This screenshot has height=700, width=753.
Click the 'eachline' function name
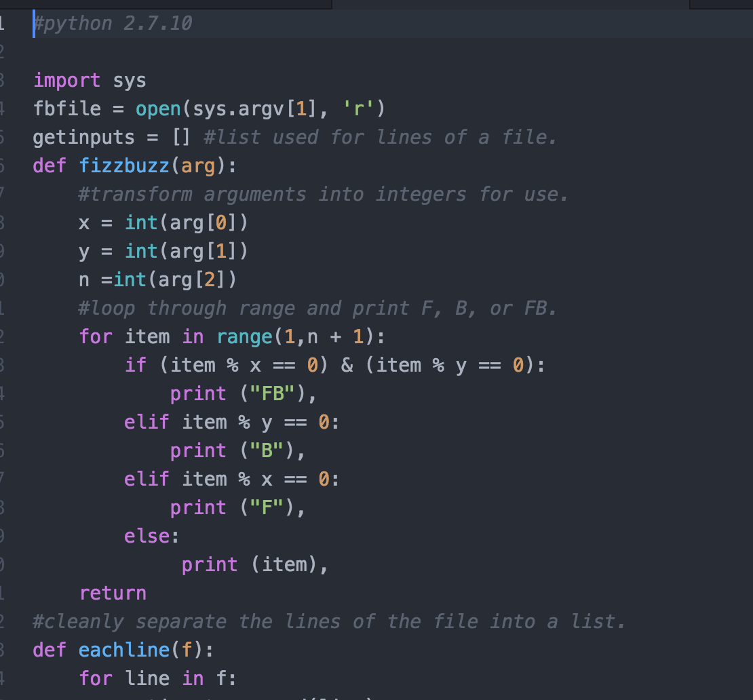123,650
